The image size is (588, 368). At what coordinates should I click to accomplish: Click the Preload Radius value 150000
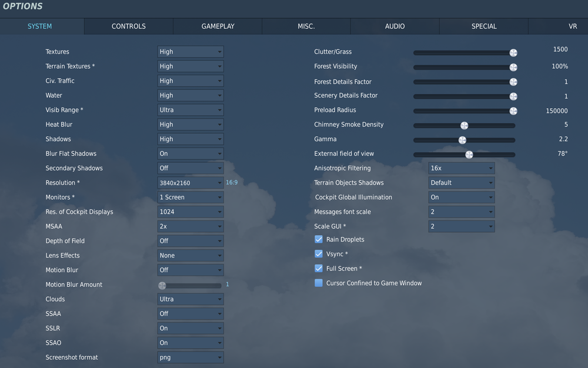(557, 111)
